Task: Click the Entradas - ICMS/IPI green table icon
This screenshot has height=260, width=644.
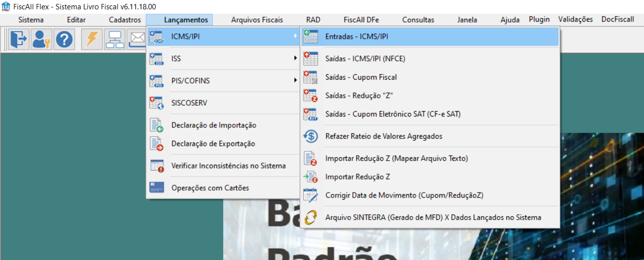Action: [311, 36]
